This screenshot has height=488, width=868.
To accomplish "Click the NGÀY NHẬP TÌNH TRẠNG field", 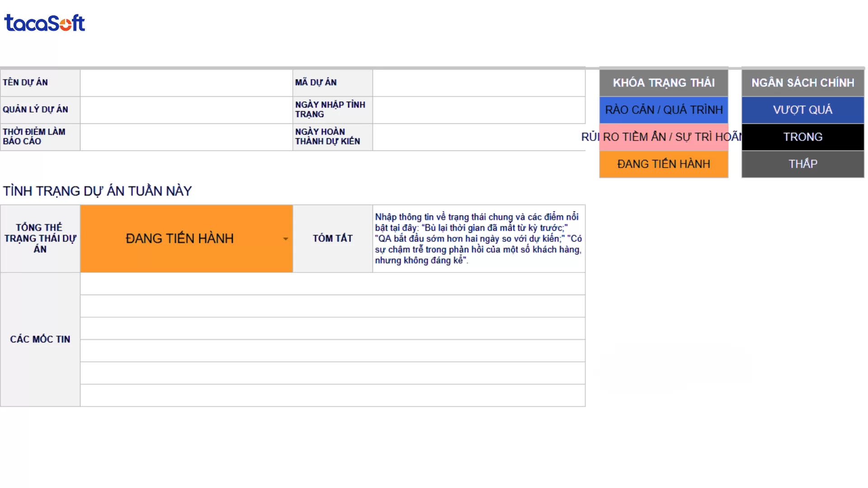I will [x=479, y=110].
